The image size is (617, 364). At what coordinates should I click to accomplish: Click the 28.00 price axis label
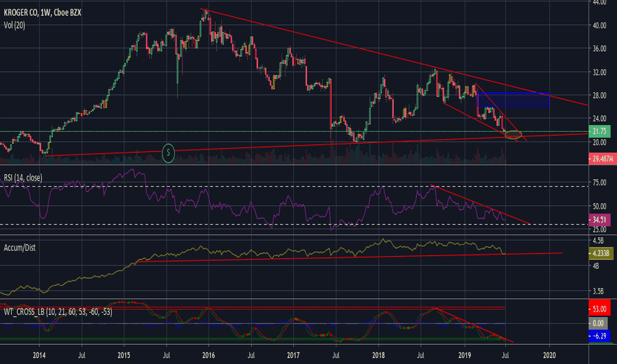(x=600, y=95)
